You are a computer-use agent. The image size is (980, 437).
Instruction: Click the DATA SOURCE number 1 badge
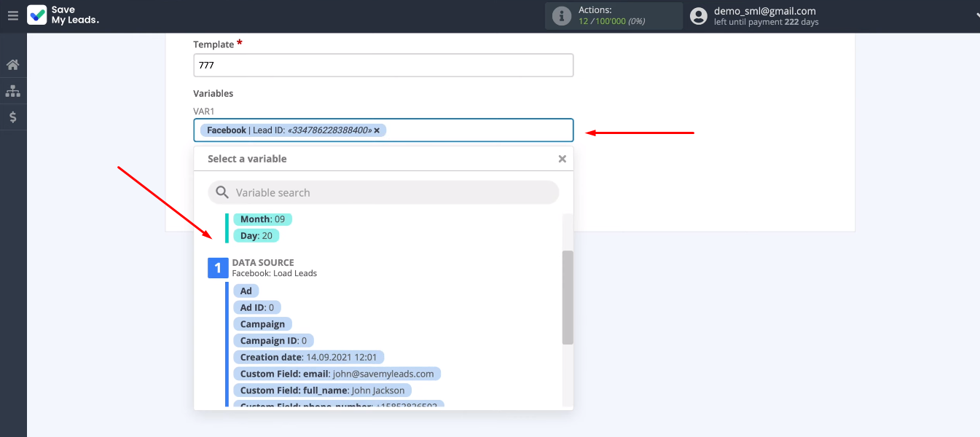[218, 267]
